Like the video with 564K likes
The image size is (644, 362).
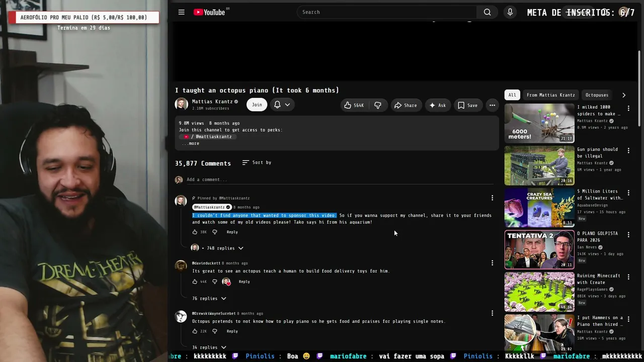[x=354, y=105]
